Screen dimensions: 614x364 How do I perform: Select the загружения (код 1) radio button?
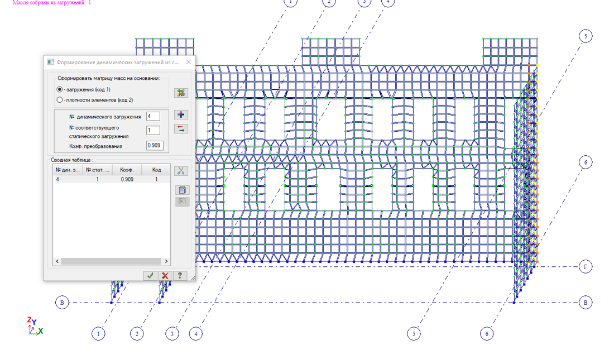tap(60, 89)
